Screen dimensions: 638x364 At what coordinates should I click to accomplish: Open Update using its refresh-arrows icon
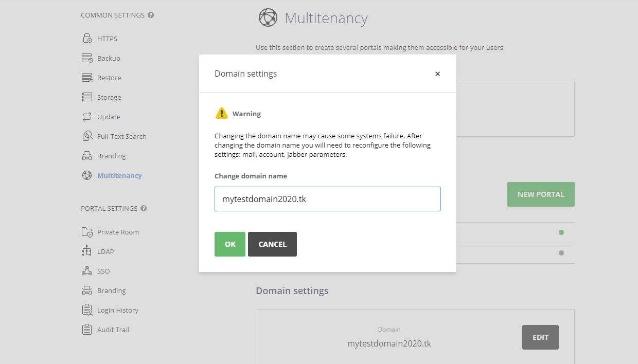pos(86,116)
